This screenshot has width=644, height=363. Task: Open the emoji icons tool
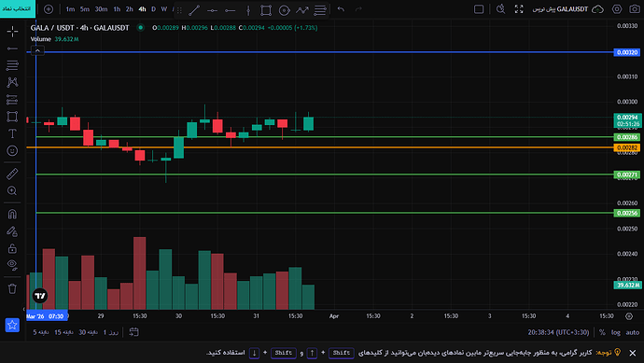point(12,150)
